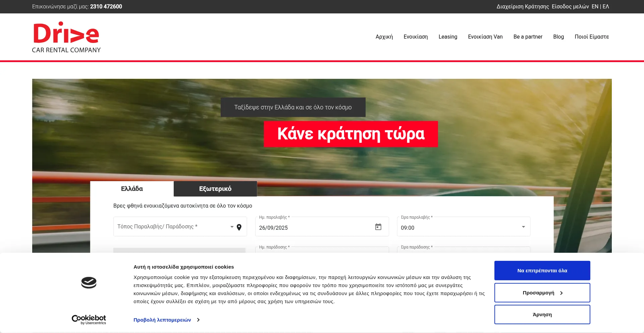The image size is (644, 333).
Task: Open cookie Προσαρμογή customization options
Action: 542,293
